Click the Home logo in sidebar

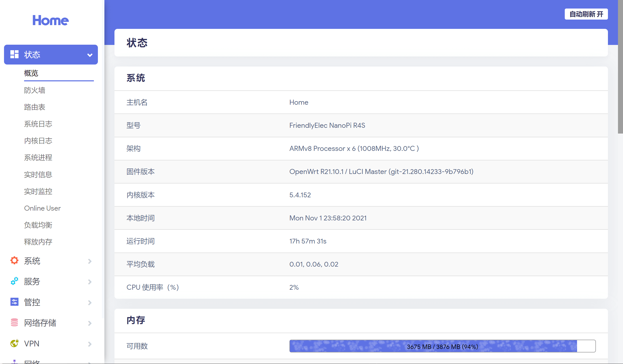click(50, 21)
